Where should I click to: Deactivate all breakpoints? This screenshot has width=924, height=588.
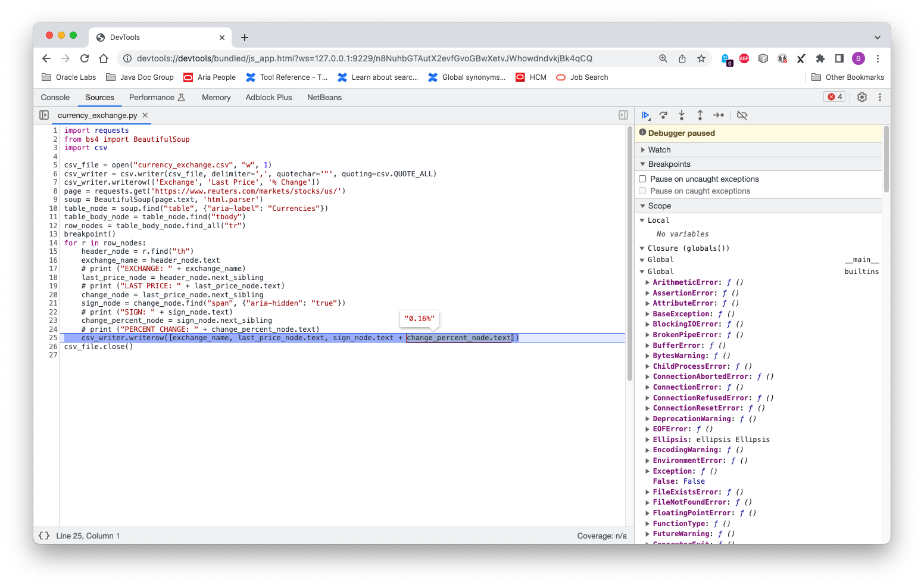742,115
